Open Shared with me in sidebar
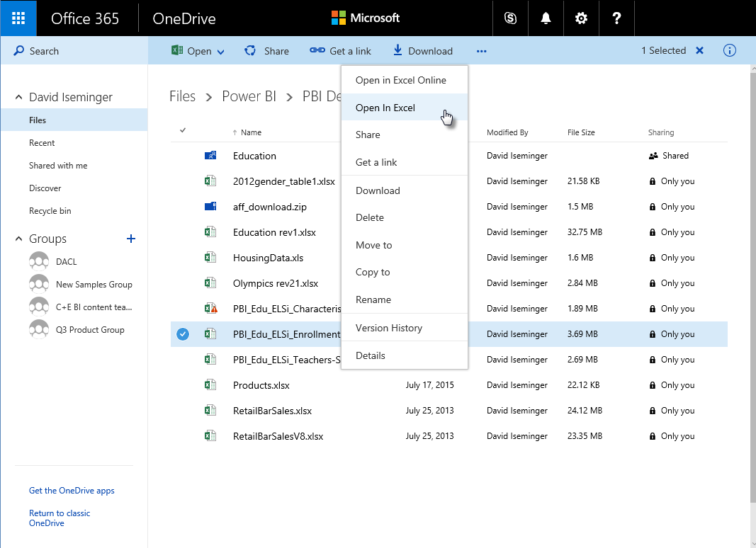 [58, 165]
